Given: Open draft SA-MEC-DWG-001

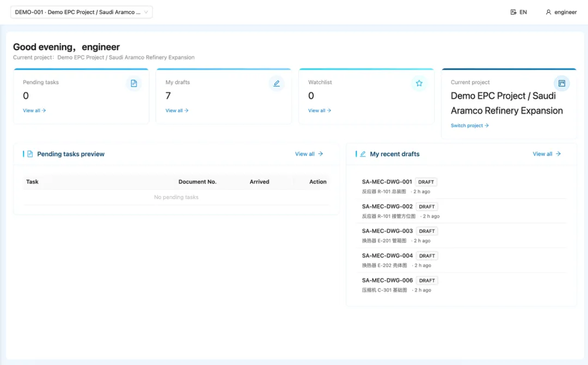Looking at the screenshot, I should tap(387, 182).
